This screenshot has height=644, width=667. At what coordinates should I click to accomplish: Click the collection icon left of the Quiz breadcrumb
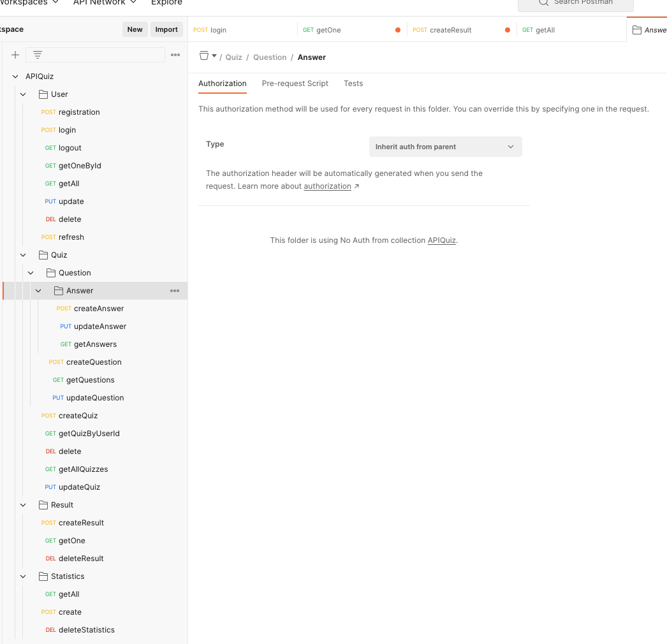click(205, 57)
